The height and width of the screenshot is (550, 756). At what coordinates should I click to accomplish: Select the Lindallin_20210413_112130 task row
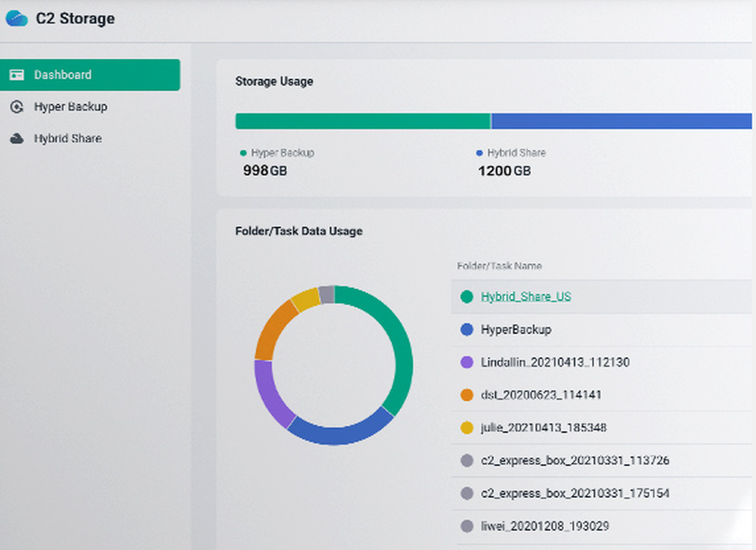click(601, 362)
